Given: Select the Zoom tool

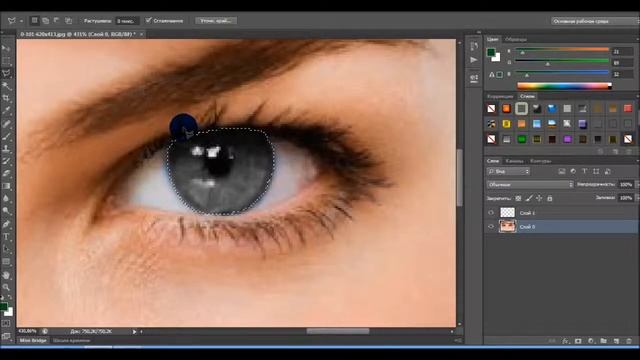Looking at the screenshot, I should click(6, 287).
